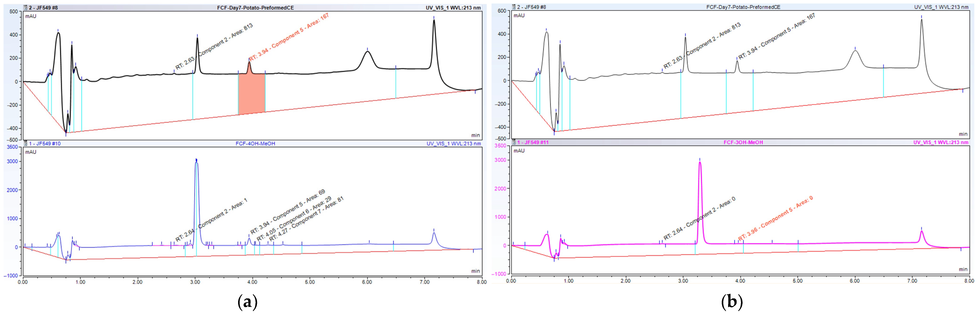Click 'RT: 2.63 - Component 2 - Area: 813' label in figure (b)

pos(702,46)
